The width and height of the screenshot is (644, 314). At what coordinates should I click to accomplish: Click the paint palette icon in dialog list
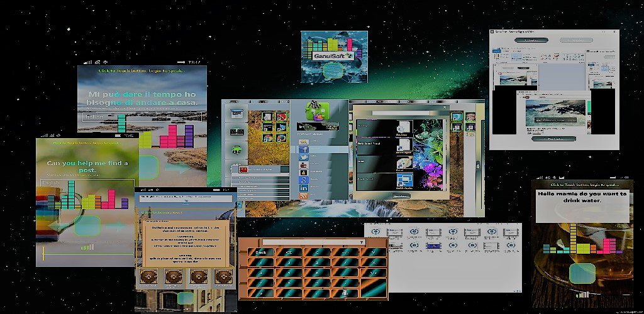tap(403, 163)
